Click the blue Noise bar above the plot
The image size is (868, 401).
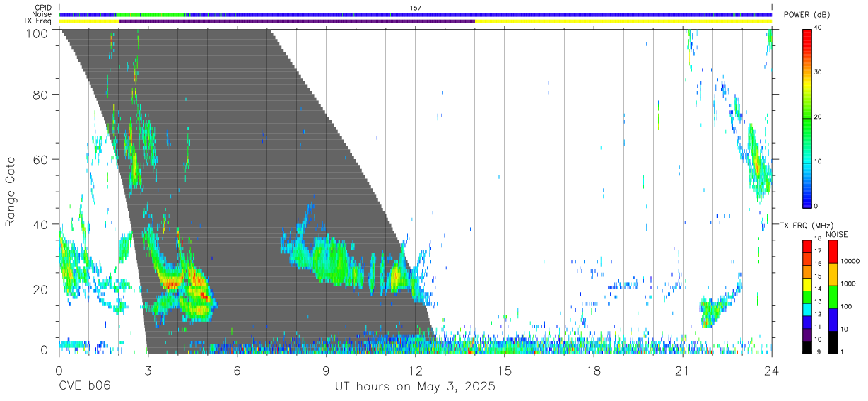pos(416,14)
